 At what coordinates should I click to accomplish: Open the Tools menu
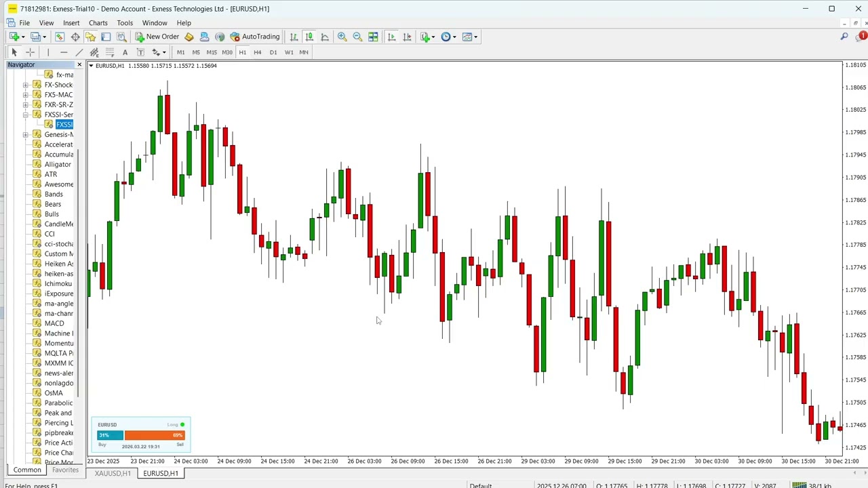(125, 23)
